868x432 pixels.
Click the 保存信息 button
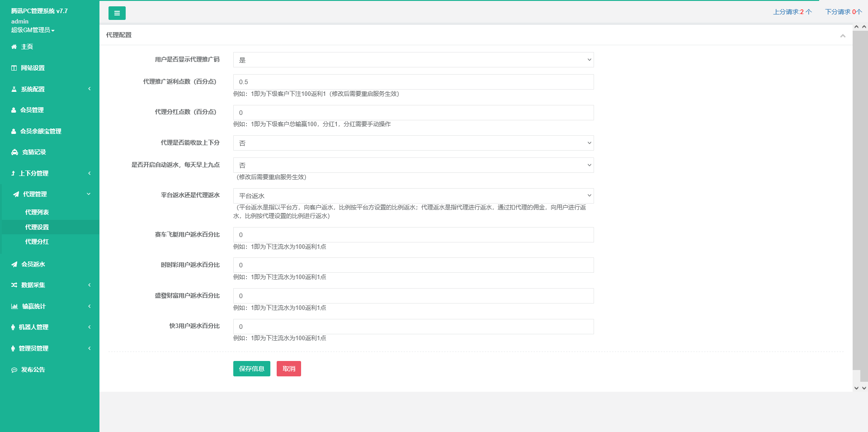(x=252, y=369)
